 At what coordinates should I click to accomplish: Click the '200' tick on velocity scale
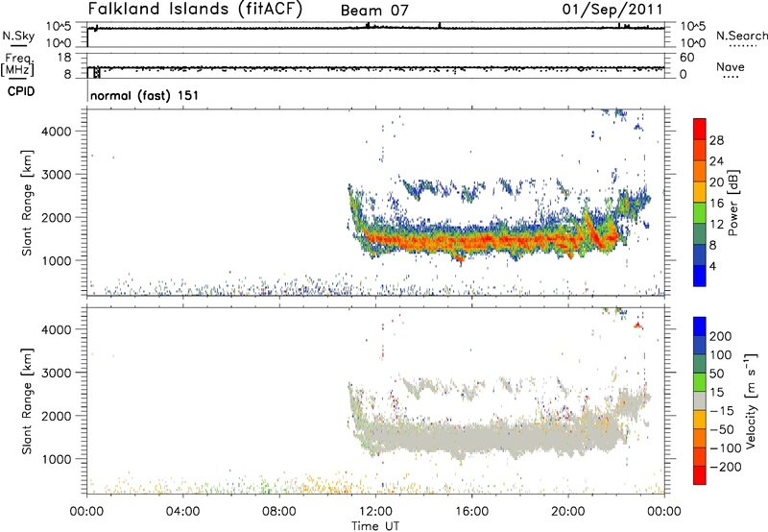coord(721,336)
